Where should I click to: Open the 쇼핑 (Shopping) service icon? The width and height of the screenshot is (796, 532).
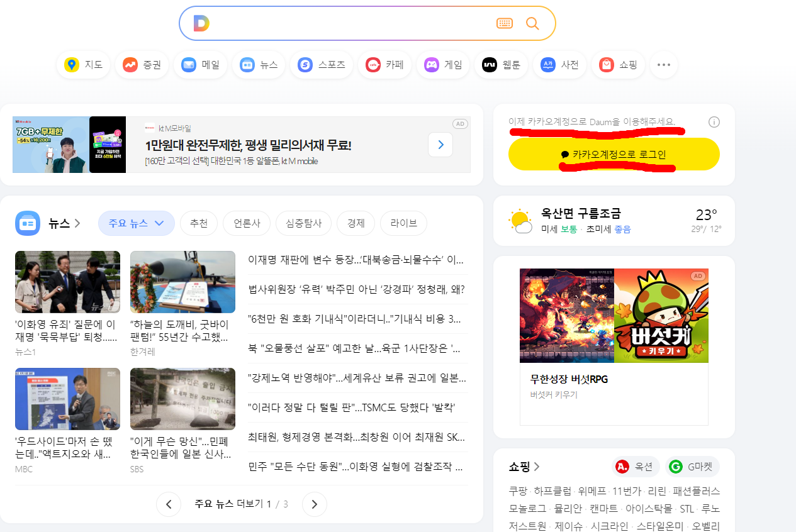(617, 64)
